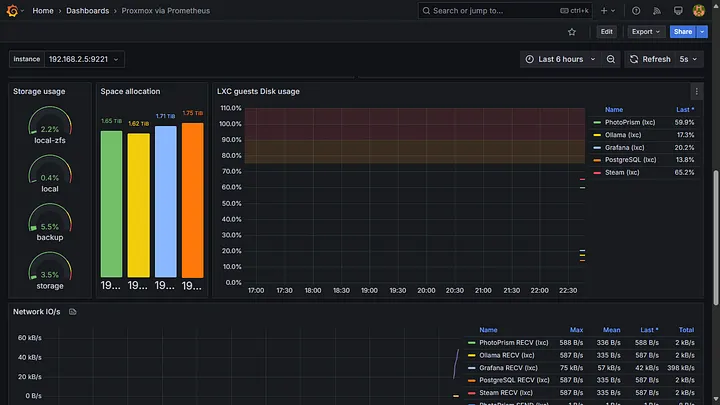Image resolution: width=720 pixels, height=405 pixels.
Task: Open the help question mark icon
Action: (636, 11)
